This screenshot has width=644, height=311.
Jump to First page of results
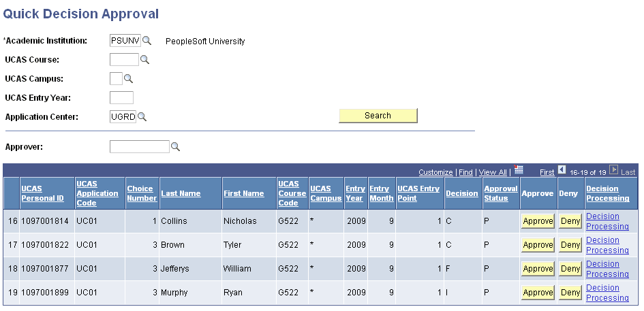click(547, 173)
